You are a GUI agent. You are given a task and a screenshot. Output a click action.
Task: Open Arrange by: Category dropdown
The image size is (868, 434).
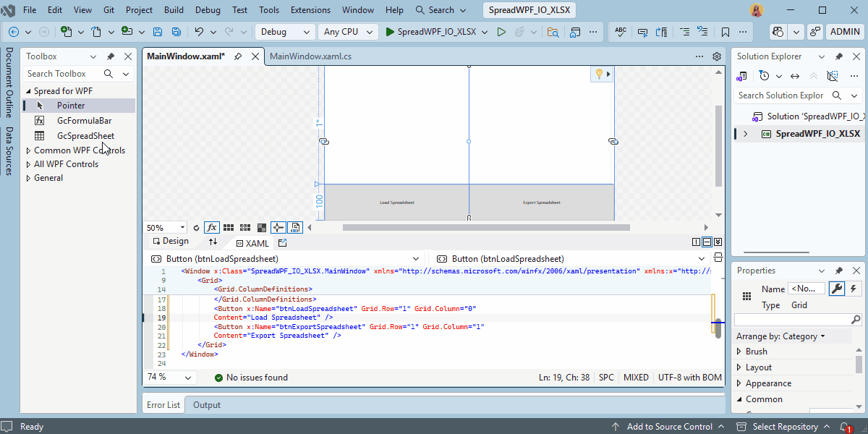click(x=780, y=336)
